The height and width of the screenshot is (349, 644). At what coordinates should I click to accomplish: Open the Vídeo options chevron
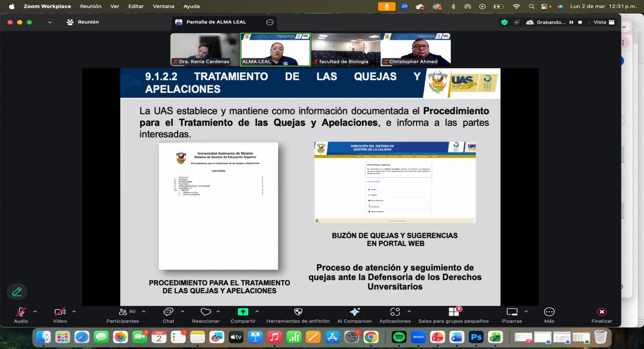(74, 311)
